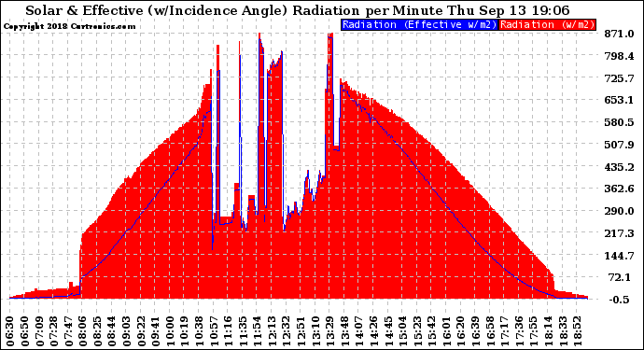Click the 362.6 y-axis value

point(619,189)
